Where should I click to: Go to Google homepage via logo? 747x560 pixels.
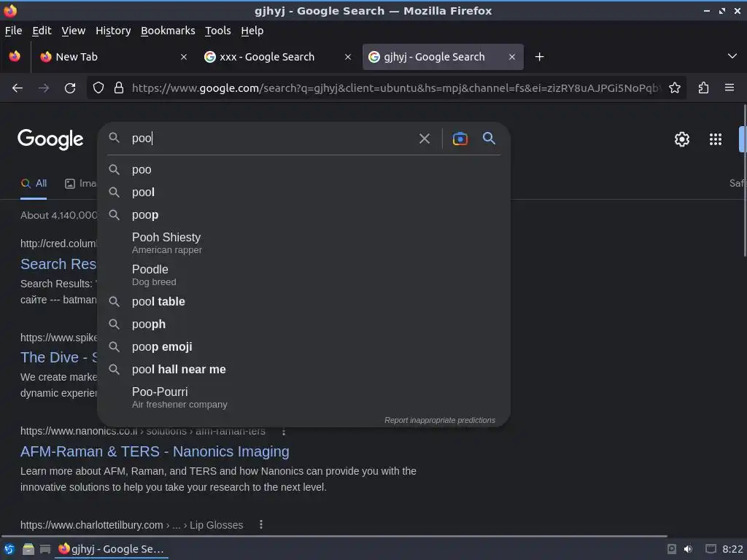[x=50, y=139]
